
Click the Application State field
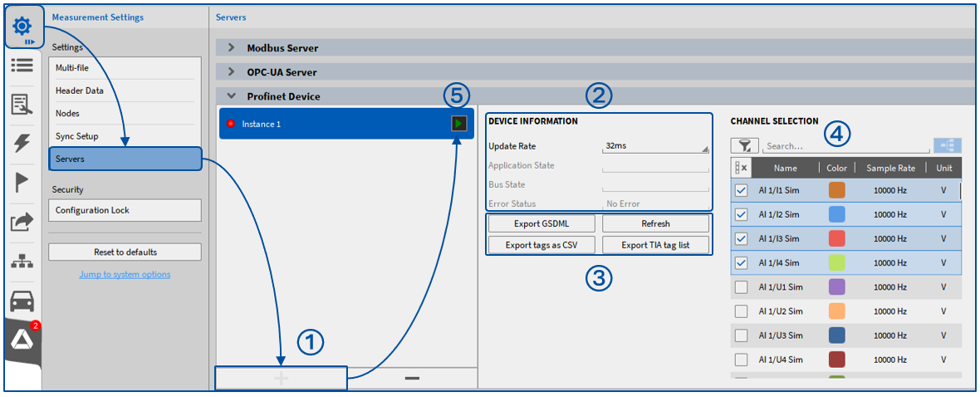point(655,165)
